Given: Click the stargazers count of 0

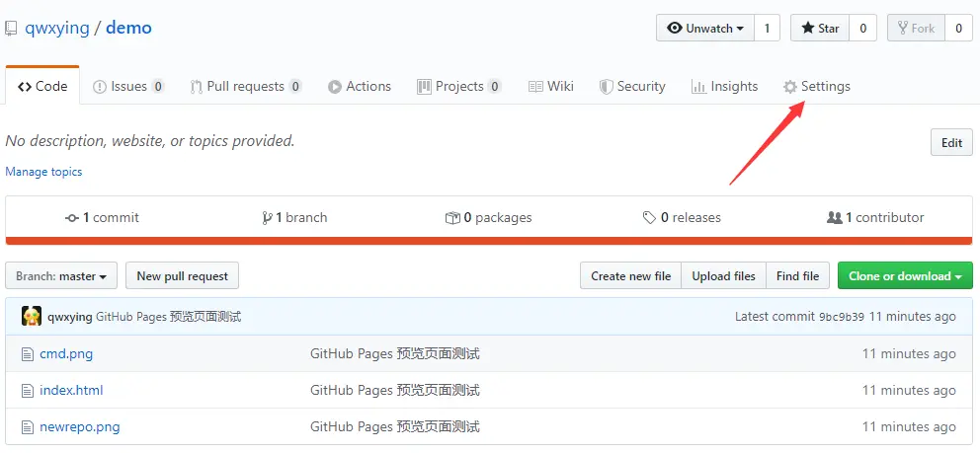Looking at the screenshot, I should coord(863,28).
